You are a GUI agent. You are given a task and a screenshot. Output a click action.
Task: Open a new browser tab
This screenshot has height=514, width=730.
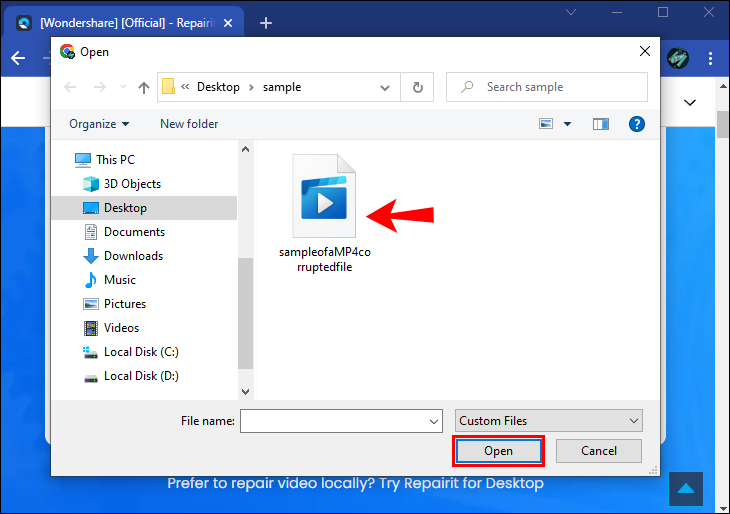pos(266,23)
